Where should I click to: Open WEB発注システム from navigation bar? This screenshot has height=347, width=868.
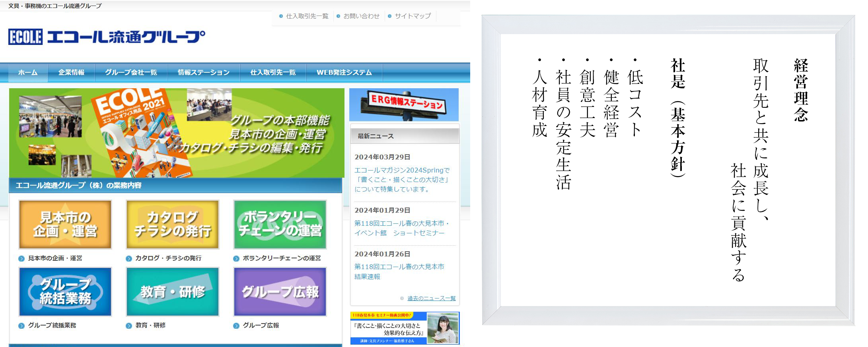point(344,72)
